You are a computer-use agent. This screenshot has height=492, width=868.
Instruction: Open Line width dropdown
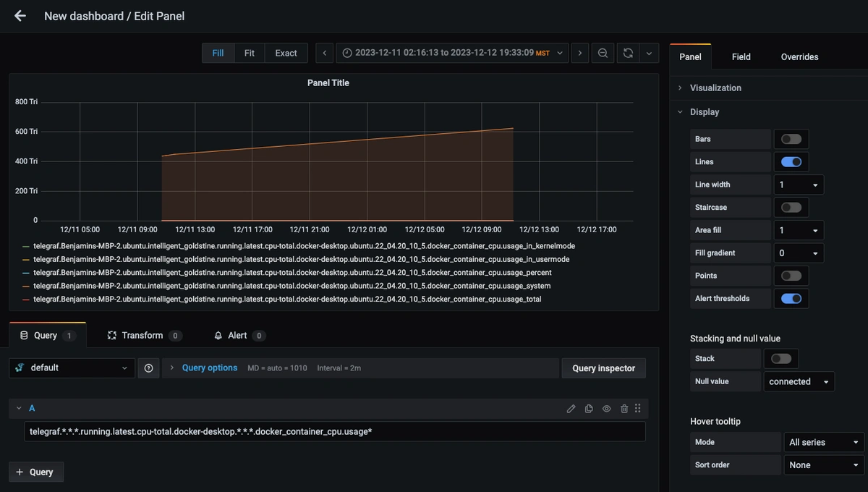(799, 184)
